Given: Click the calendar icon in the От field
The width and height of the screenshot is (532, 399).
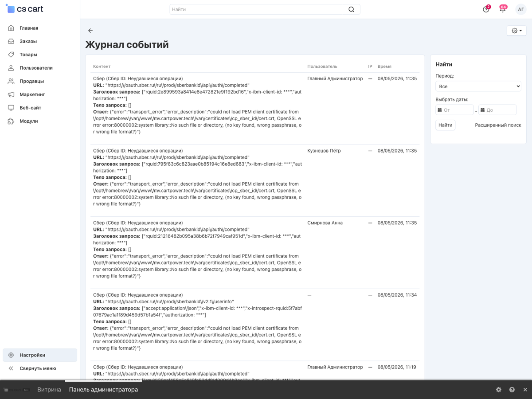Looking at the screenshot, I should coord(440,110).
